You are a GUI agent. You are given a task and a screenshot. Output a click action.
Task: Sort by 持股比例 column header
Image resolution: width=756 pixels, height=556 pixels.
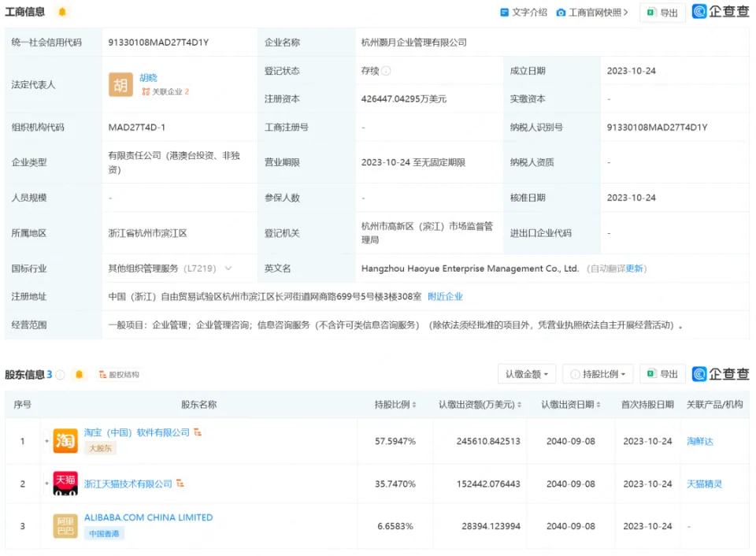tap(395, 405)
